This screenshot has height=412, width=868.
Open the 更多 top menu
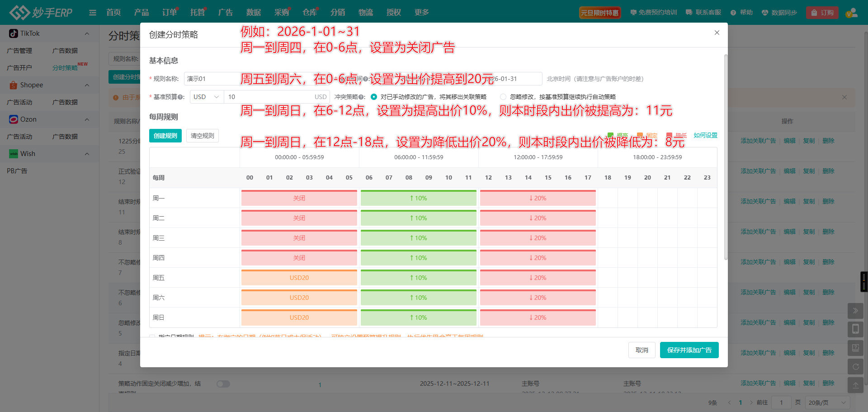422,13
